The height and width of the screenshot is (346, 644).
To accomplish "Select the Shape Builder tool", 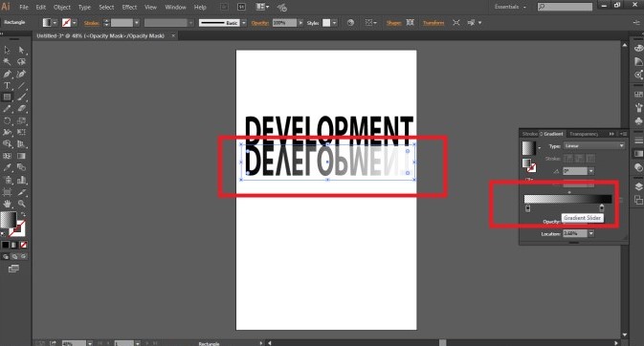I will click(x=7, y=144).
